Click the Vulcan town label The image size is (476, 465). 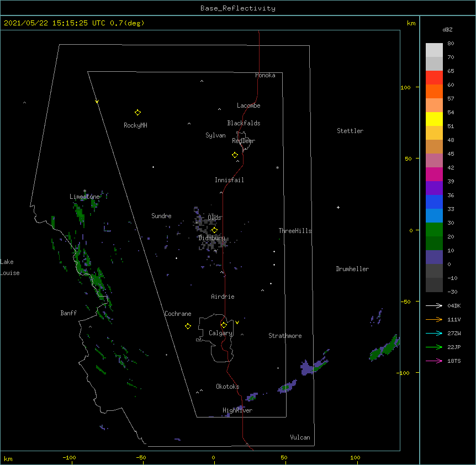tap(300, 437)
